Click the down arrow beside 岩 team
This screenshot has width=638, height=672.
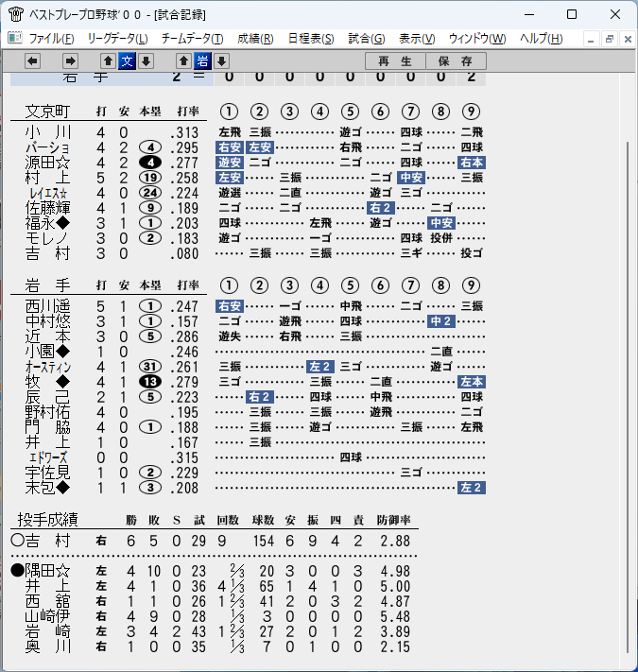(x=221, y=61)
